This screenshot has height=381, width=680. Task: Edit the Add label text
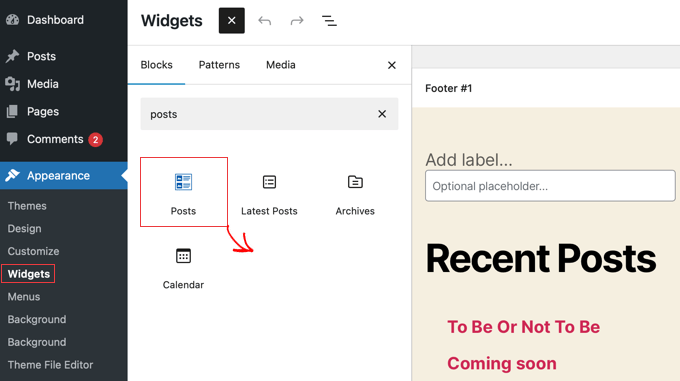pos(469,160)
